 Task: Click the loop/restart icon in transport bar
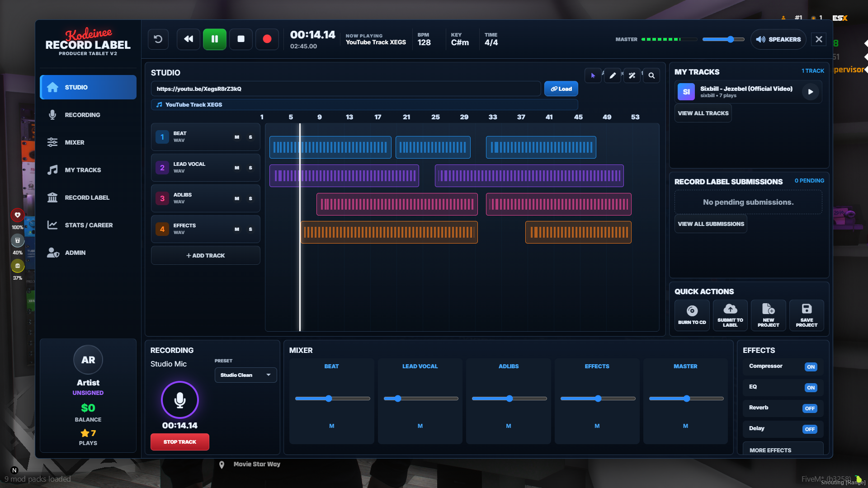tap(158, 39)
